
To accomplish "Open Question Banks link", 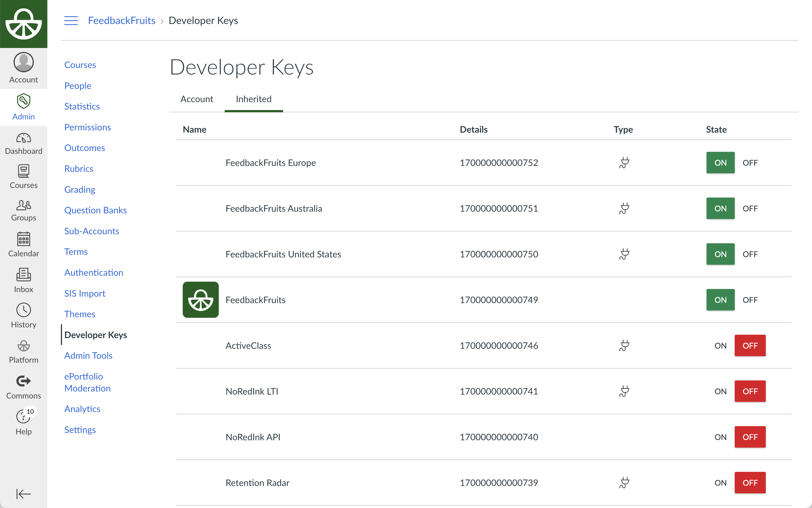I will 96,210.
